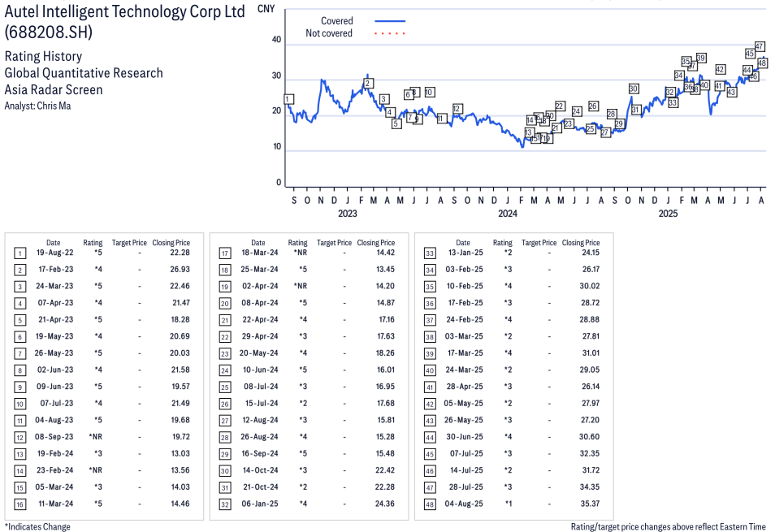Click the closing price '22.42'
775x532 pixels.
pyautogui.click(x=385, y=470)
